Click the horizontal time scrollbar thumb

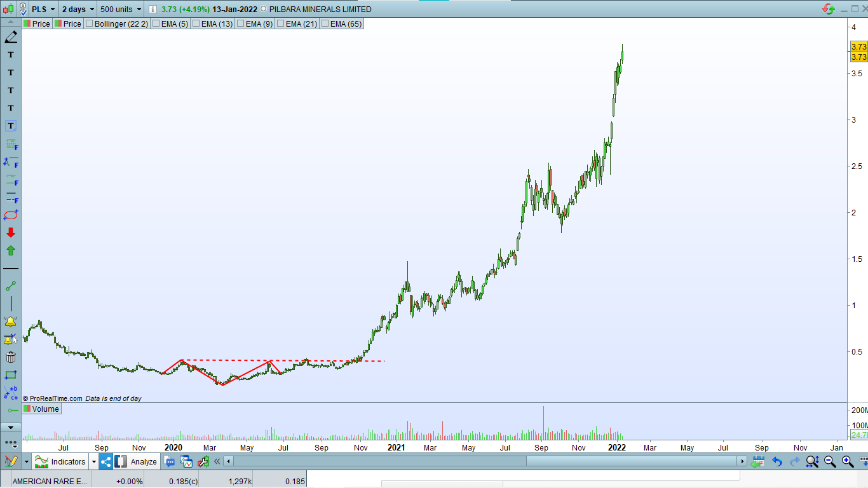(x=633, y=461)
